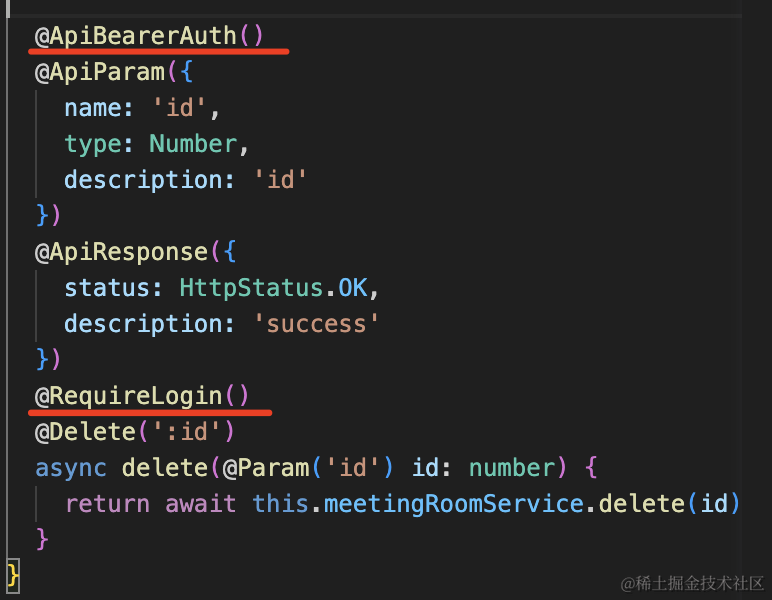
Task: Click the @ApiParam decorator name
Action: tap(94, 72)
